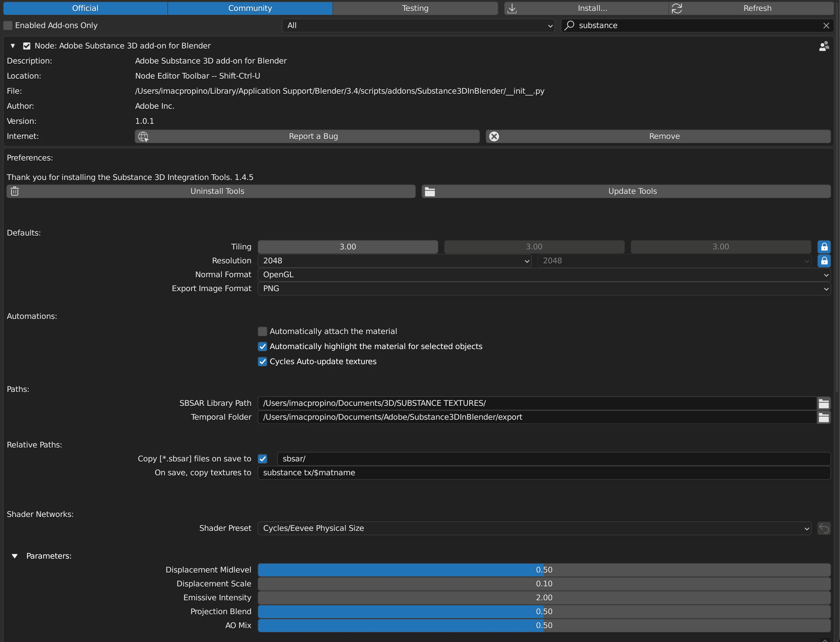Click the community user icon on the add-on header
The width and height of the screenshot is (840, 642).
click(x=824, y=46)
